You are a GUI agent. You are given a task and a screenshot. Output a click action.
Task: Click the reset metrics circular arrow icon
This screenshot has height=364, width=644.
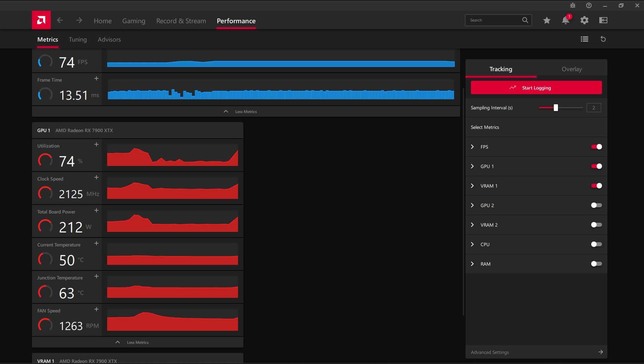pos(603,39)
